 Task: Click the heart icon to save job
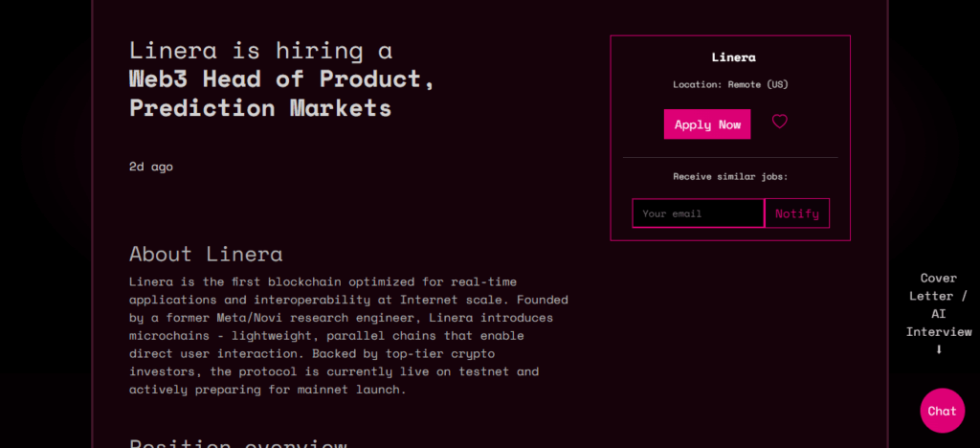(779, 123)
